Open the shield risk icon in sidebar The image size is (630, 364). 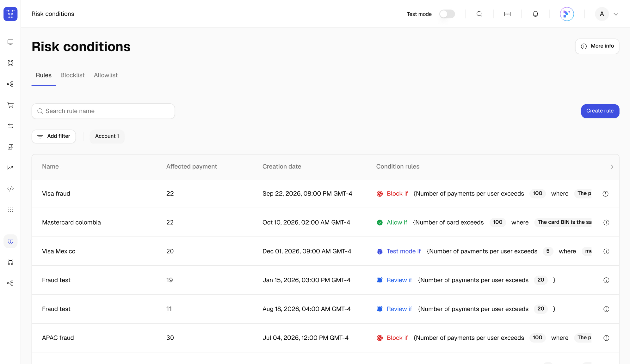point(10,241)
